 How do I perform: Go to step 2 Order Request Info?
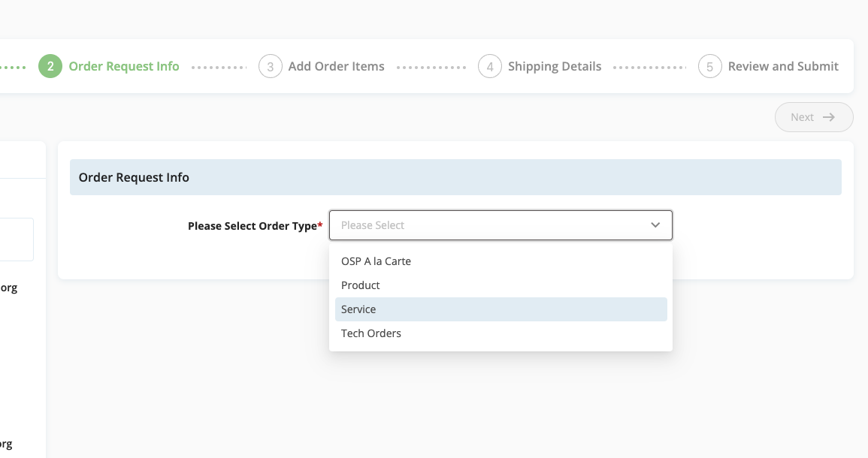(x=109, y=66)
